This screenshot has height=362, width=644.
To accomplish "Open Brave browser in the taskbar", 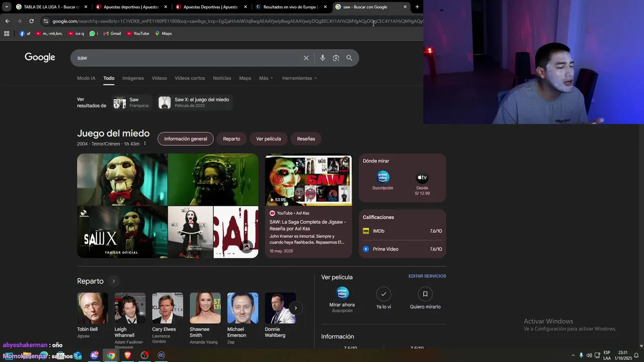I will [127, 355].
